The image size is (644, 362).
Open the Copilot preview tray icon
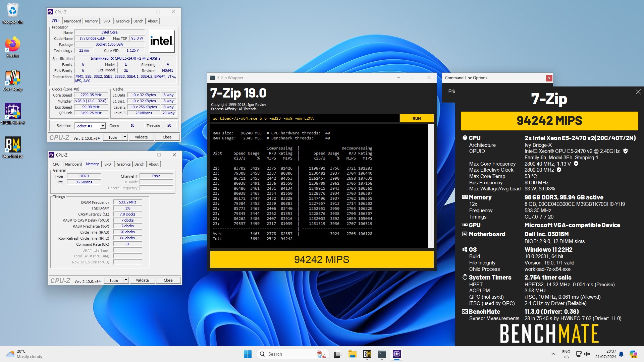tap(633, 354)
